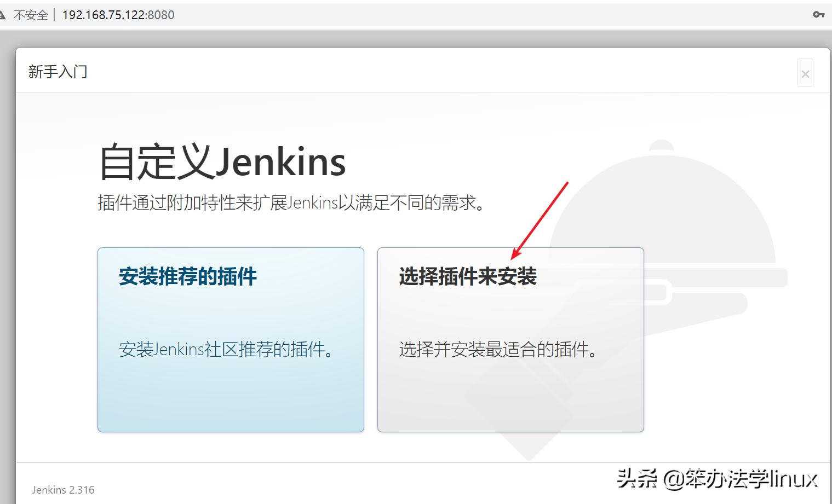Click the 不安全 security warning label
Viewport: 832px width, 504px height.
coord(31,14)
